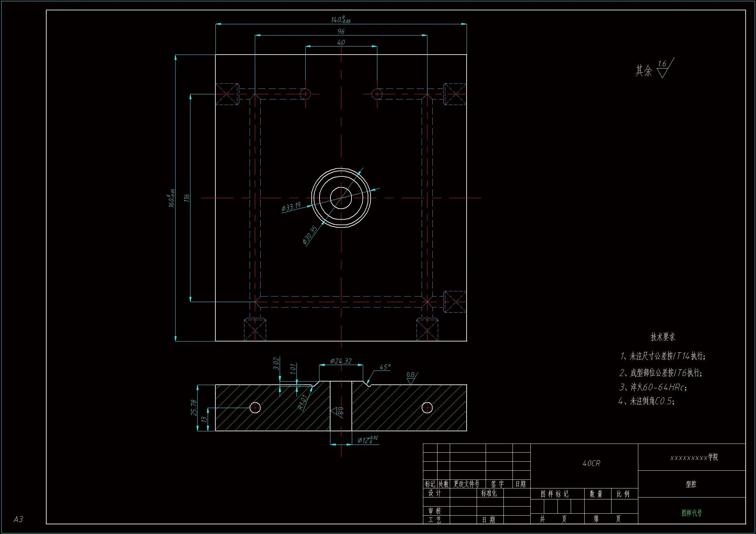Click the 25.78 thickness dimension

(194, 407)
